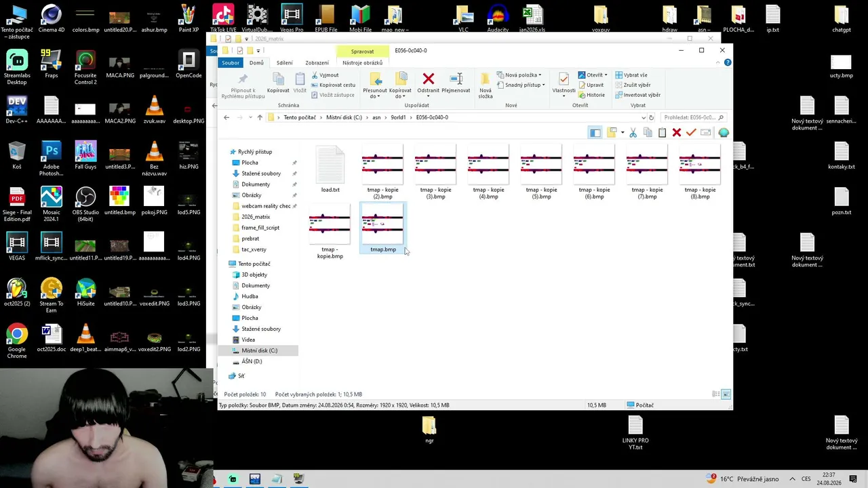Open the 2026_matrix folder in sidebar
Screen dimensions: 868x488
click(256, 217)
